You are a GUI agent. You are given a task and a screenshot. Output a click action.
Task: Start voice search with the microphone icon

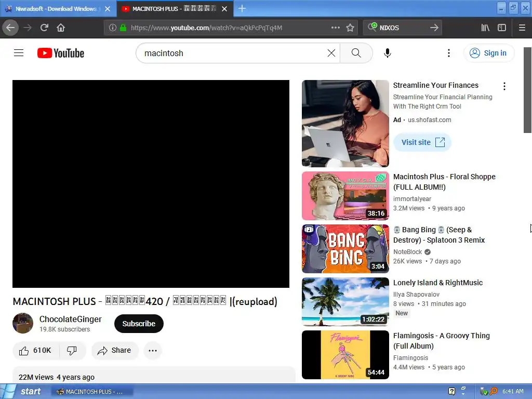pyautogui.click(x=387, y=53)
